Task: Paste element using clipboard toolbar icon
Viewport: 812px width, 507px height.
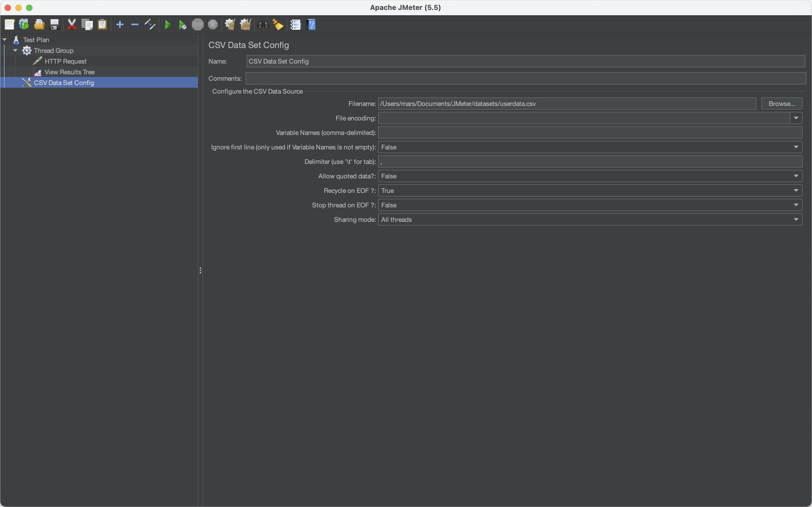Action: coord(102,25)
